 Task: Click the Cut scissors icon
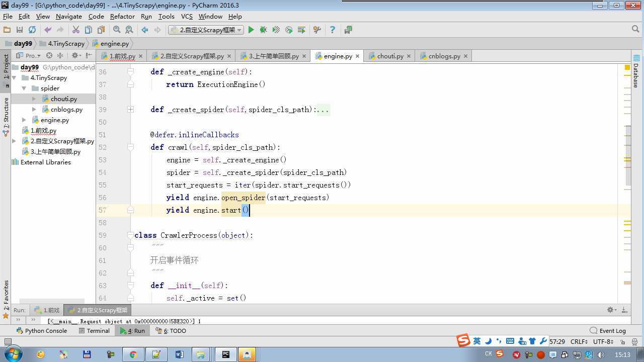(x=76, y=30)
